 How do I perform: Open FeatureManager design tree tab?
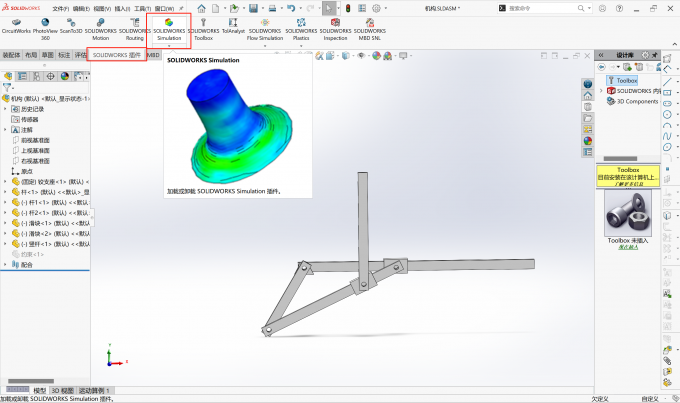click(x=8, y=76)
